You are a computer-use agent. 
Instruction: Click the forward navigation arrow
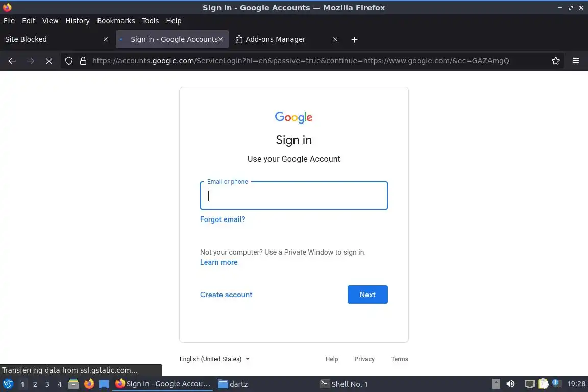point(31,61)
